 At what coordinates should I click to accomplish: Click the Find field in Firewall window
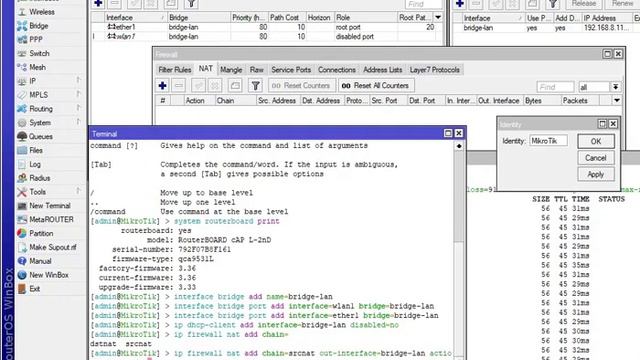(555, 87)
